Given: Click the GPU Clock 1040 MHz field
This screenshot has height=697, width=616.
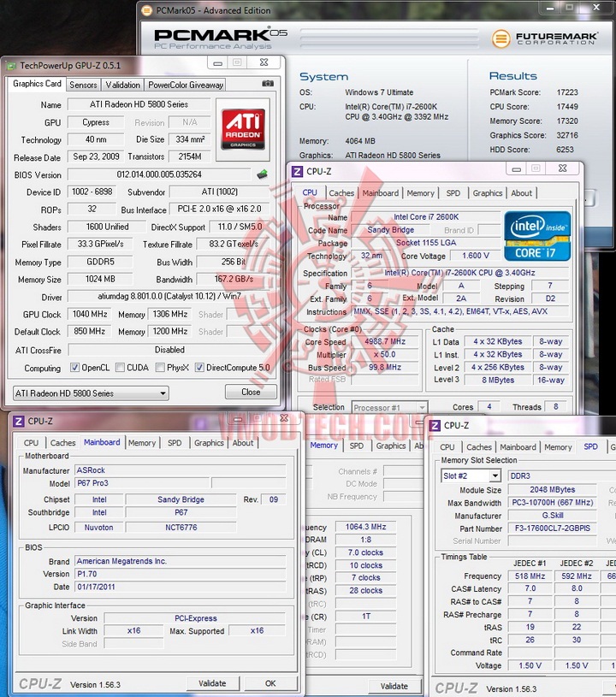Looking at the screenshot, I should click(90, 314).
